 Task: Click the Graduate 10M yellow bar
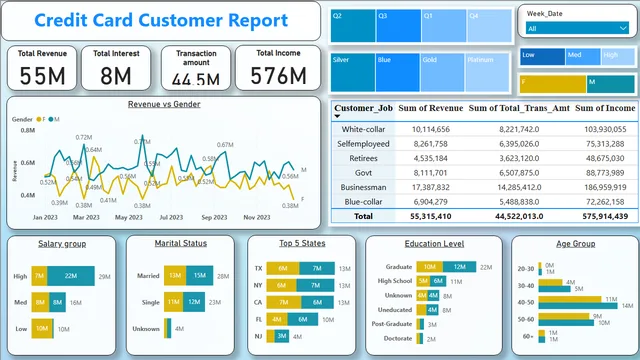tap(429, 267)
